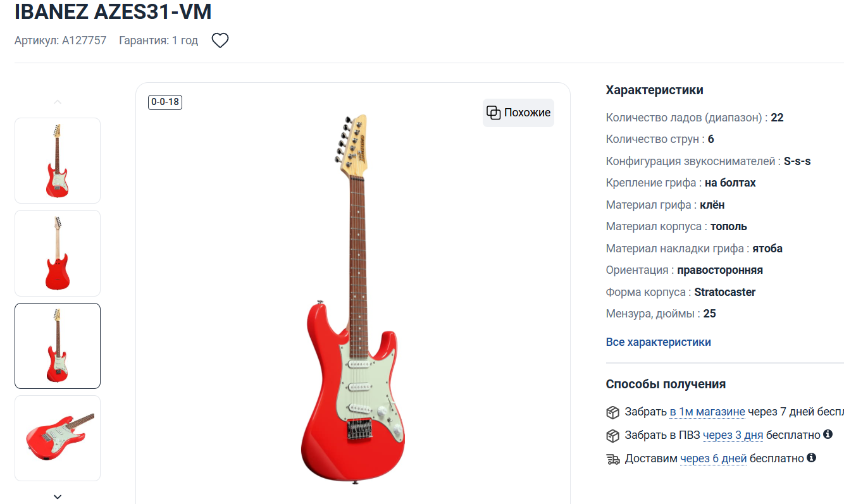Select first front-view guitar thumbnail
The width and height of the screenshot is (844, 504).
(58, 161)
